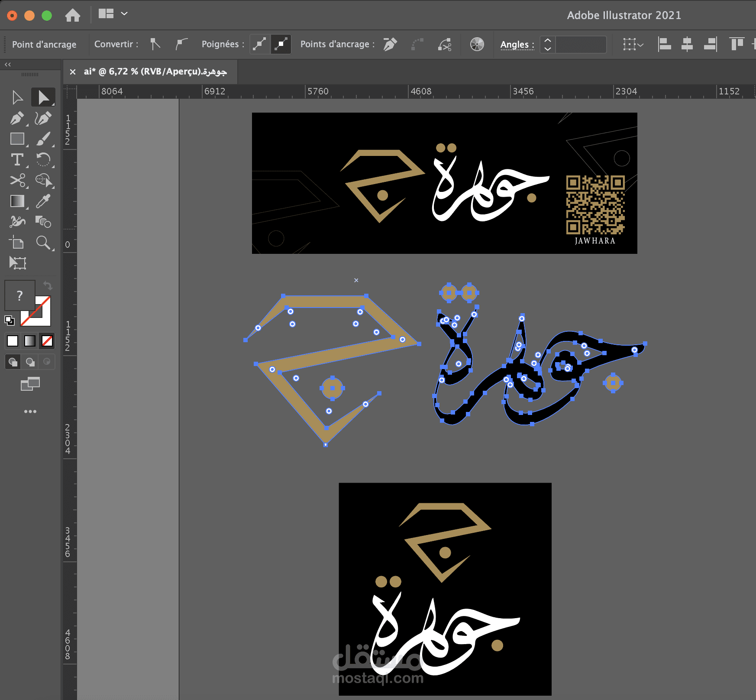The image size is (756, 700).
Task: Click the gold diamond emblem's center dot
Action: 333,388
